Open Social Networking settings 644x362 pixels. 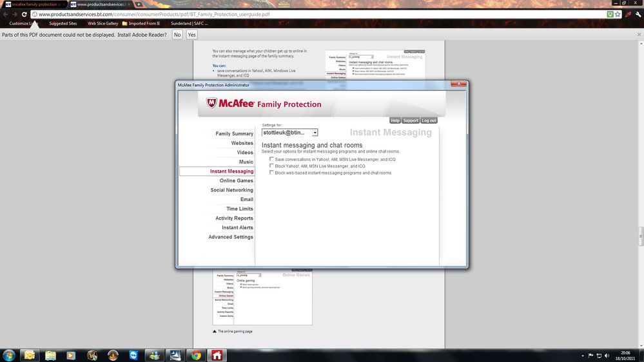click(231, 190)
